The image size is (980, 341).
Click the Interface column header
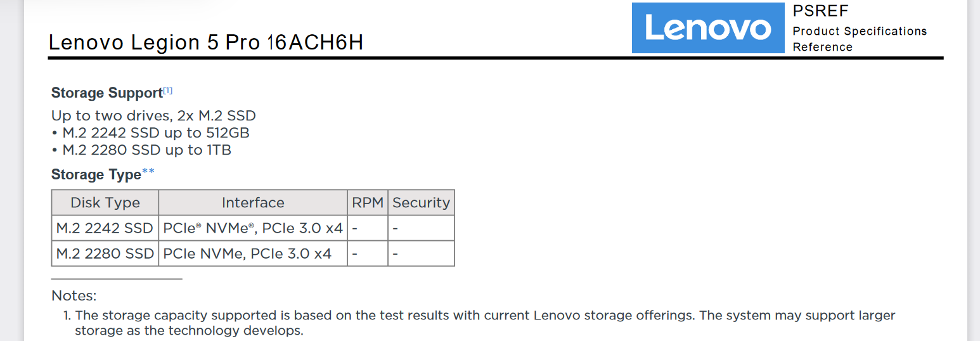tap(253, 203)
